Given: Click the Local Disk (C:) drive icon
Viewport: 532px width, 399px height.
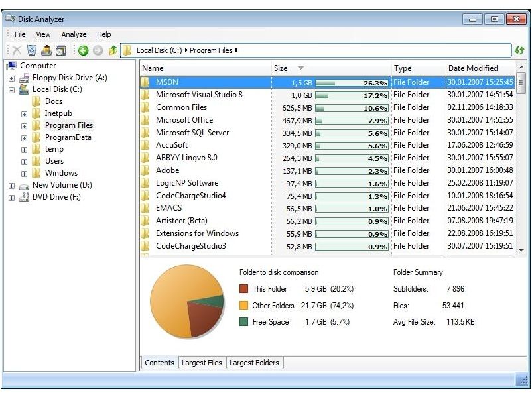Looking at the screenshot, I should coord(24,89).
